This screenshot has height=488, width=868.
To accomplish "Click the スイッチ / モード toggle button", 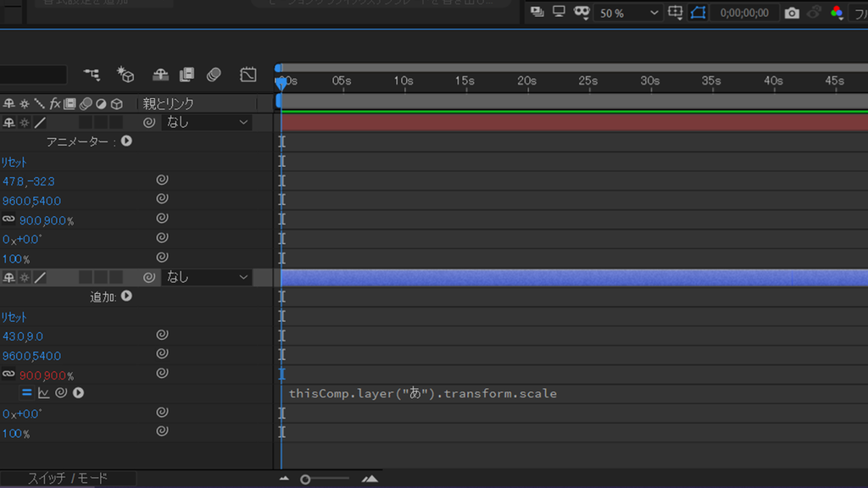I will 68,478.
